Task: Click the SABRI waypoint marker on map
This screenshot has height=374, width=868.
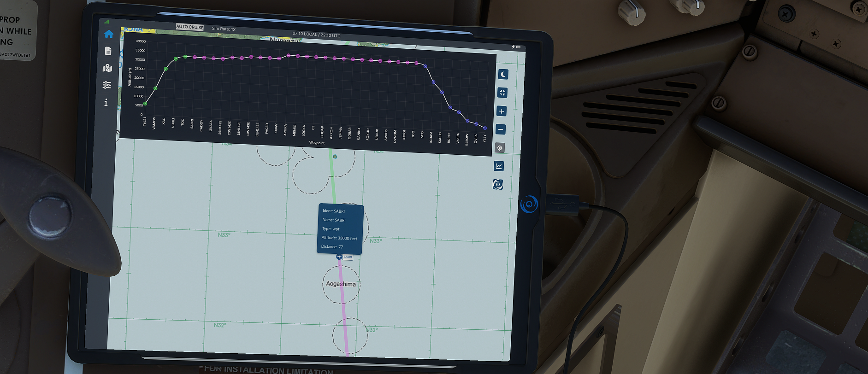Action: click(339, 257)
